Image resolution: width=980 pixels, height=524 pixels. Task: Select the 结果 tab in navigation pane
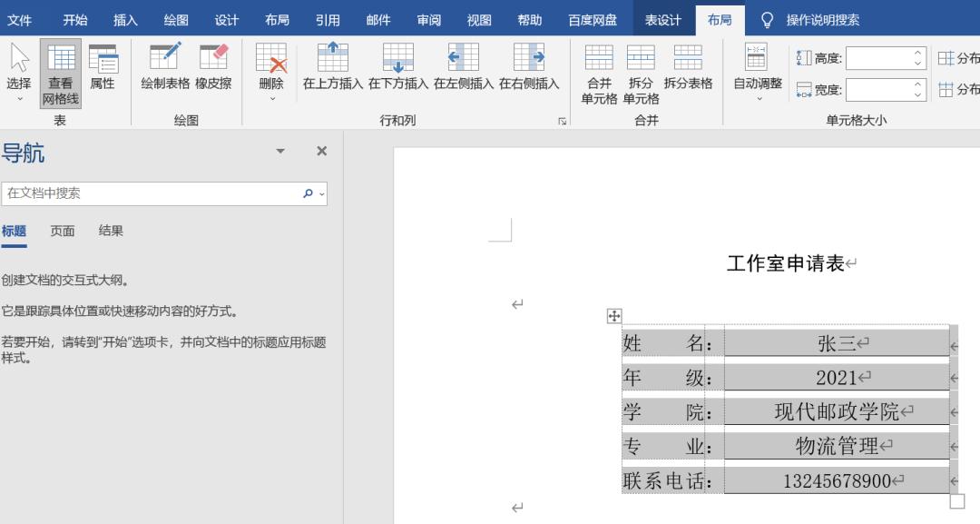[111, 231]
